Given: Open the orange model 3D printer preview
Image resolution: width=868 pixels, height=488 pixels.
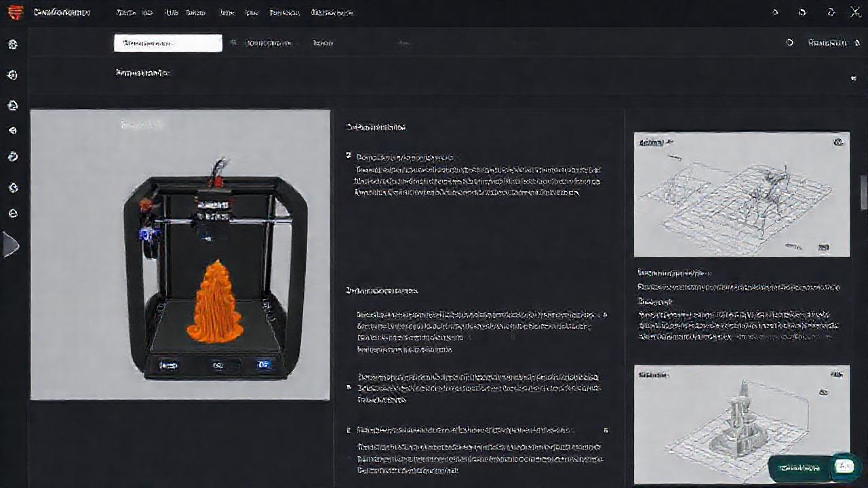Looking at the screenshot, I should (180, 255).
